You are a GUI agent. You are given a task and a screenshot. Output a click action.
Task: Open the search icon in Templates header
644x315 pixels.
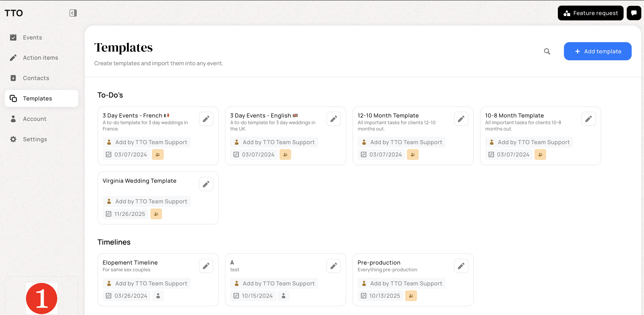[547, 51]
